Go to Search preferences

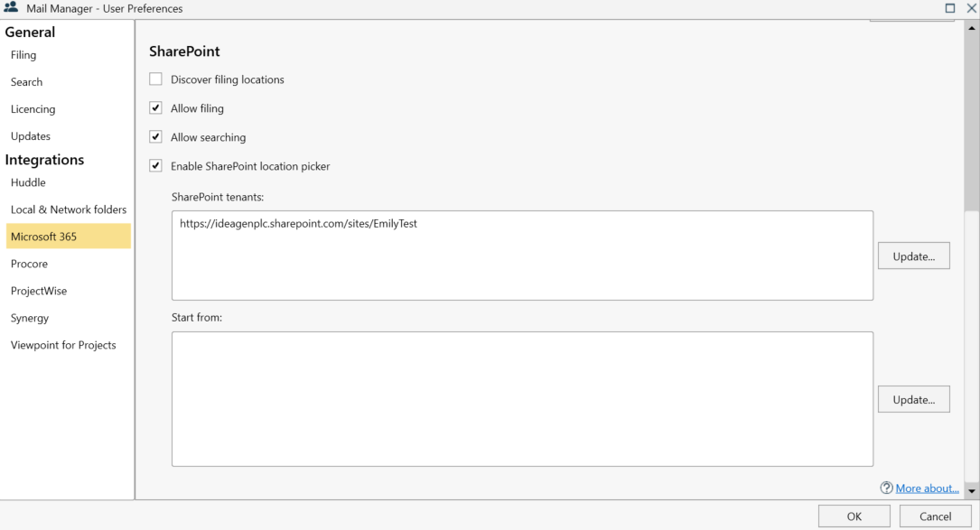point(27,82)
